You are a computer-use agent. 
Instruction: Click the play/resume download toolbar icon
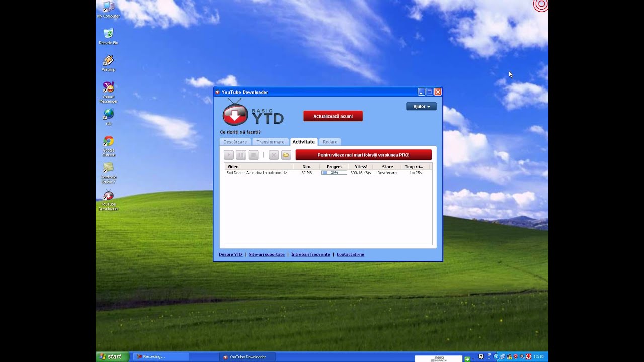(x=229, y=155)
